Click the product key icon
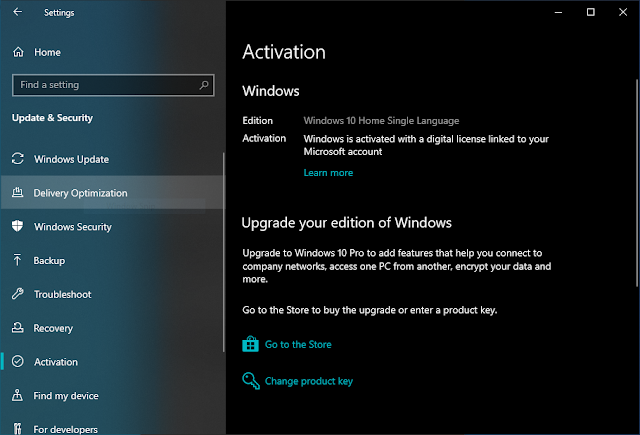This screenshot has width=640, height=435. (x=251, y=381)
